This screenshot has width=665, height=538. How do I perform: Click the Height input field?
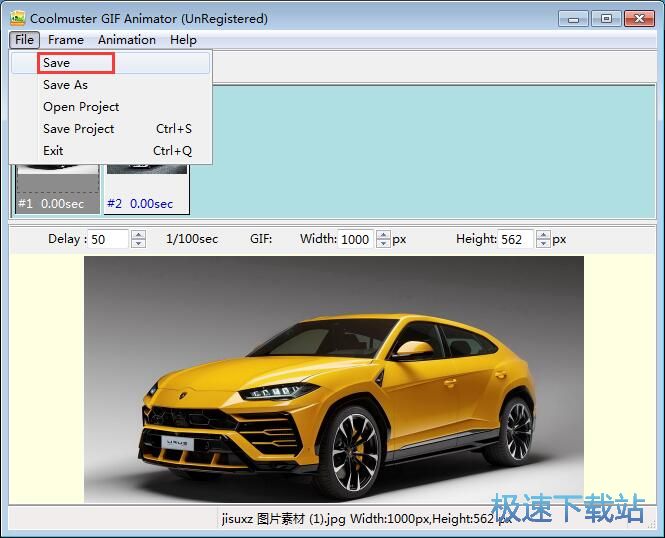click(x=515, y=239)
